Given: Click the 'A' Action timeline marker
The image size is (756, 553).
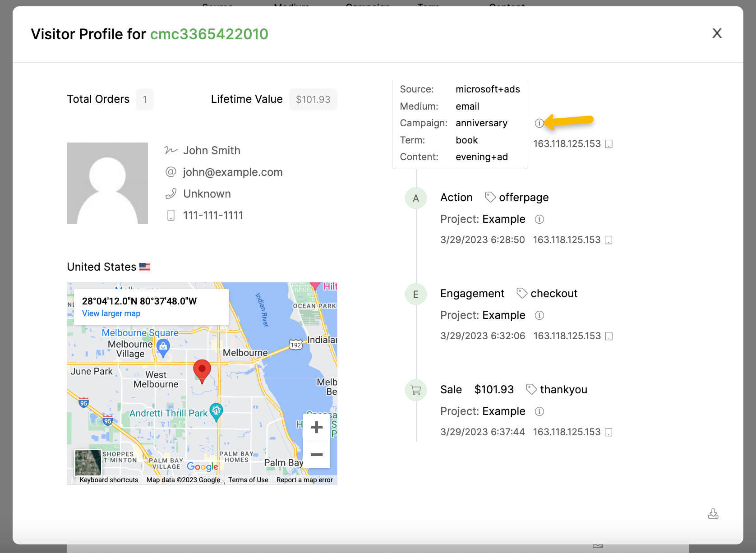Looking at the screenshot, I should [x=416, y=198].
